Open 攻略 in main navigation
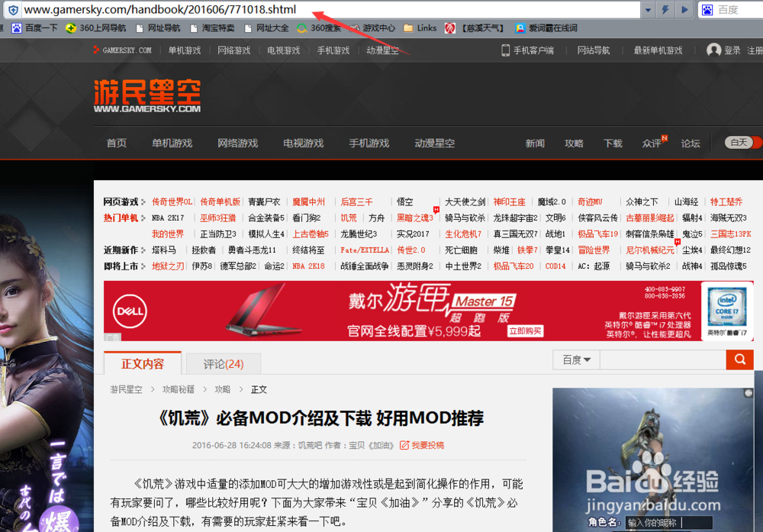The width and height of the screenshot is (763, 532). coord(574,143)
